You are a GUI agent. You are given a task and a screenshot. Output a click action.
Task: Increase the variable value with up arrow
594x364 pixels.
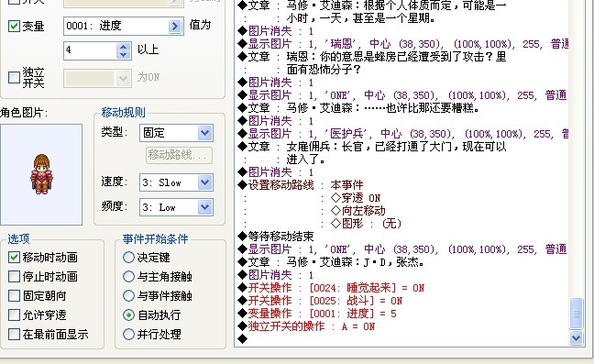pyautogui.click(x=124, y=47)
